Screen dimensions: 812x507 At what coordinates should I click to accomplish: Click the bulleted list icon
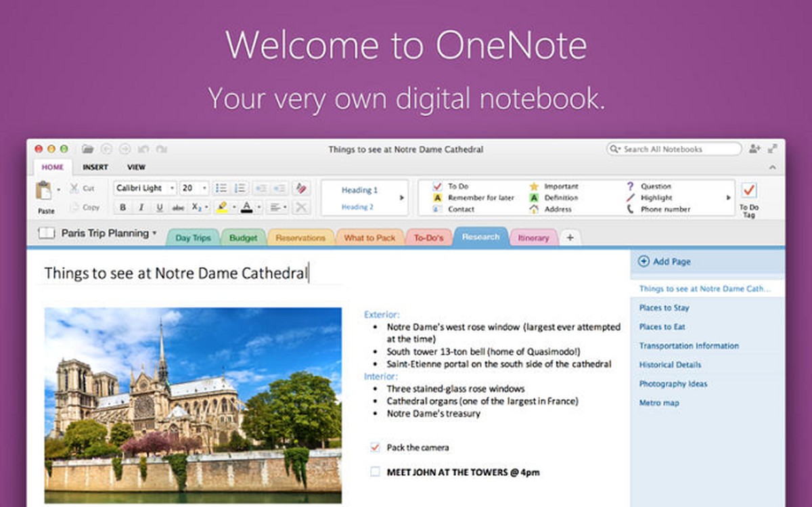pos(221,187)
